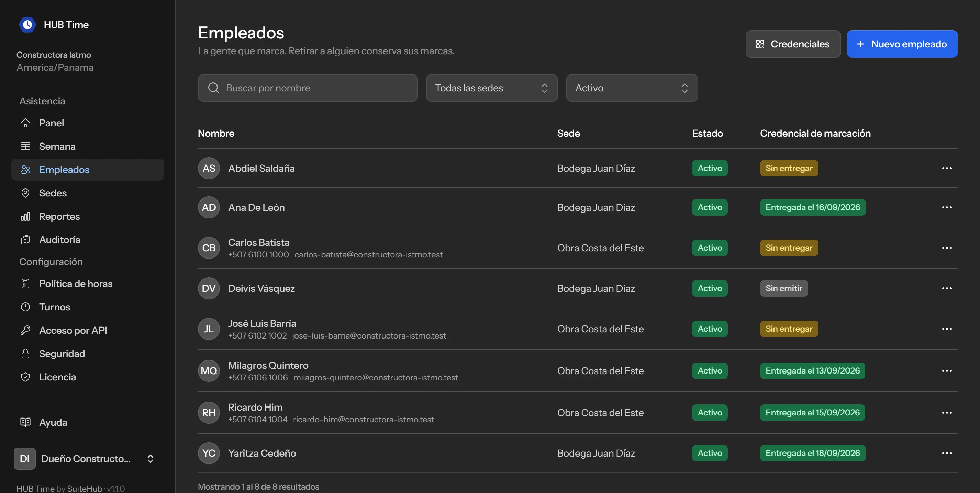
Task: Open actions menu for Abdiel Saldaña
Action: [x=947, y=168]
